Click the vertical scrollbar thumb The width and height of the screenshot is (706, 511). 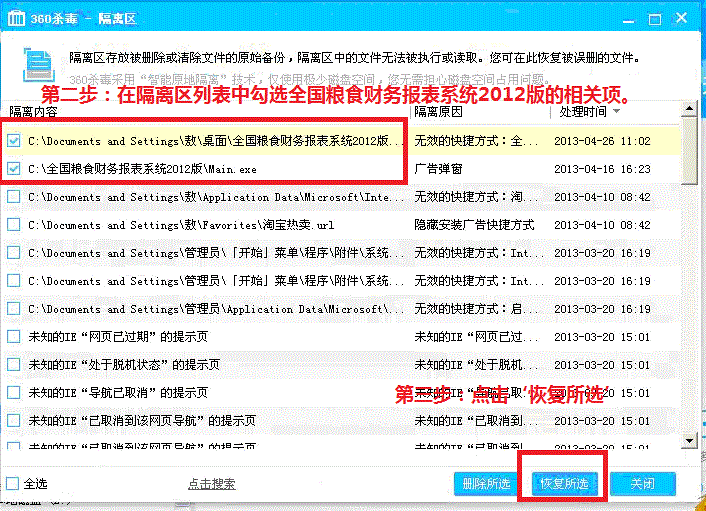(689, 151)
